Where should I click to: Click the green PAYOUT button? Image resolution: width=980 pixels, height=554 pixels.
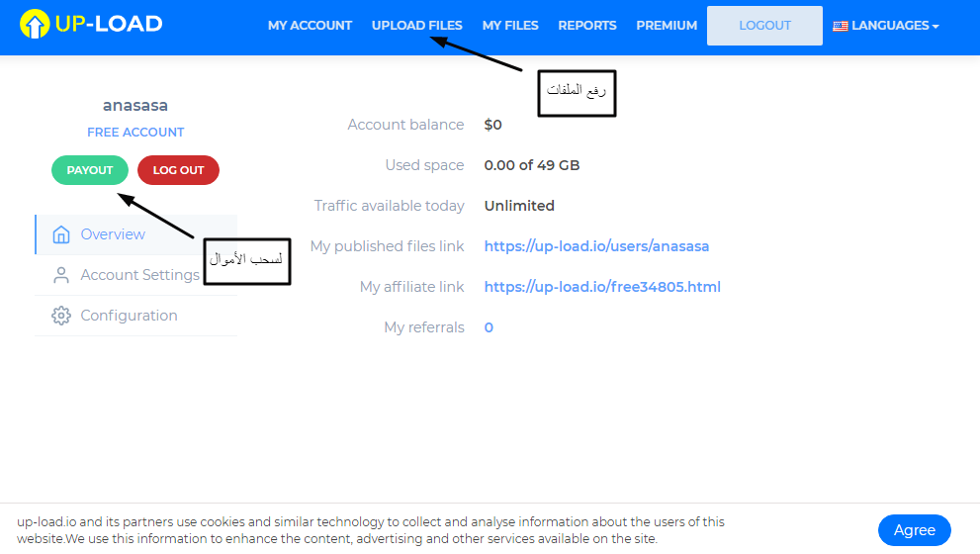90,170
